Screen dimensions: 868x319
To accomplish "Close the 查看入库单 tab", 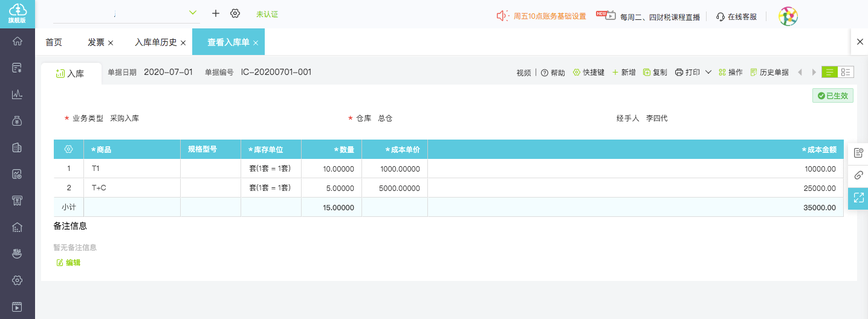I will pos(256,43).
